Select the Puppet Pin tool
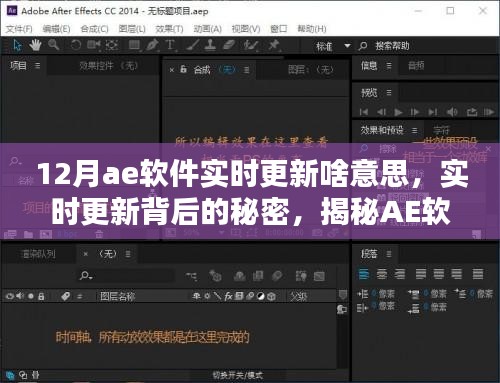 [274, 45]
